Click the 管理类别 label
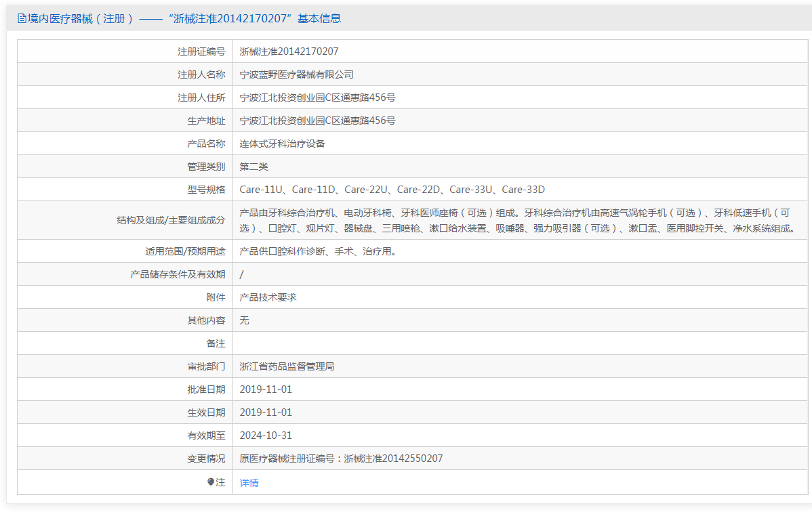This screenshot has height=512, width=812. pos(206,167)
